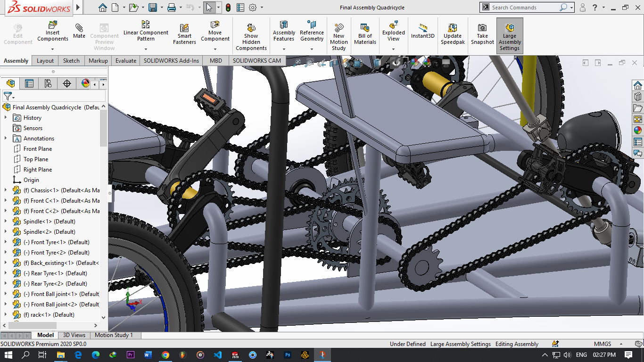Expand the SOLIDWORKS menu arrow

coord(78,8)
